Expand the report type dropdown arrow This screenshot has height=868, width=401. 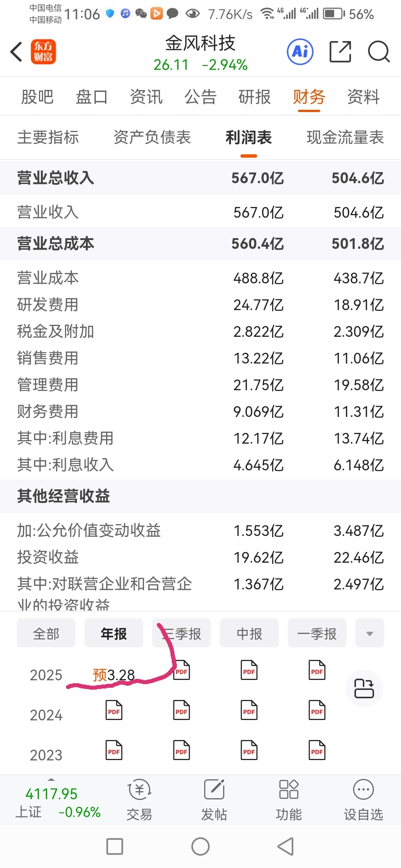point(370,633)
